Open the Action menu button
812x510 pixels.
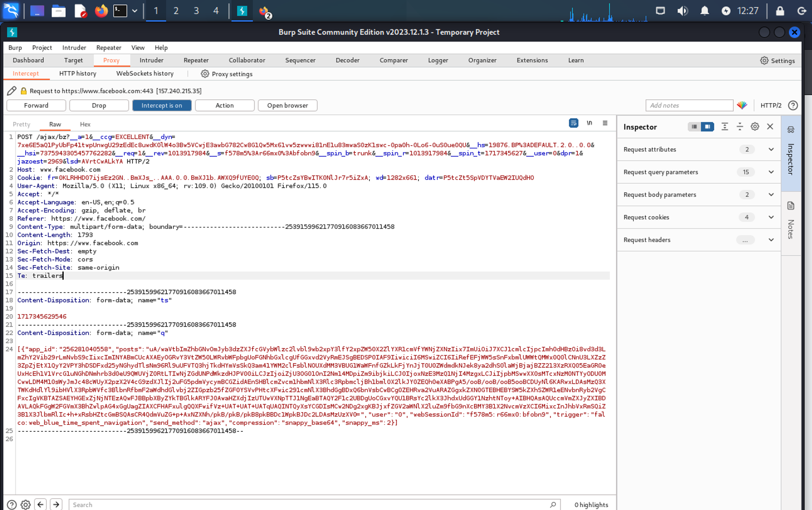click(225, 105)
